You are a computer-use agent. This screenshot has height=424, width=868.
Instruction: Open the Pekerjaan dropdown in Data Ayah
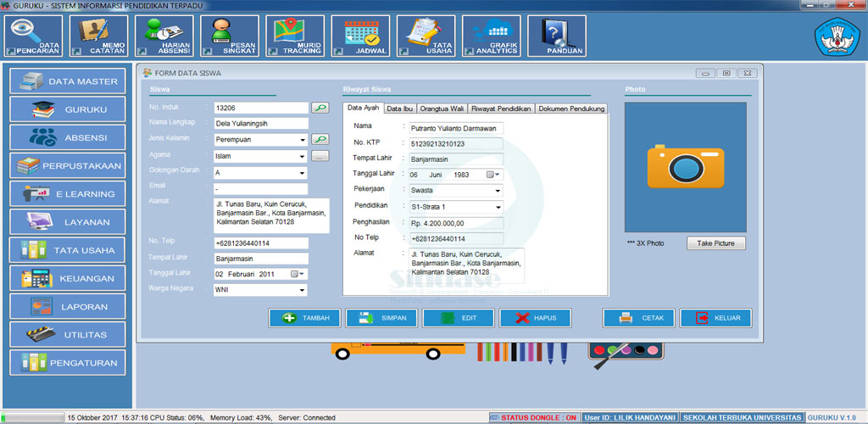pos(498,191)
